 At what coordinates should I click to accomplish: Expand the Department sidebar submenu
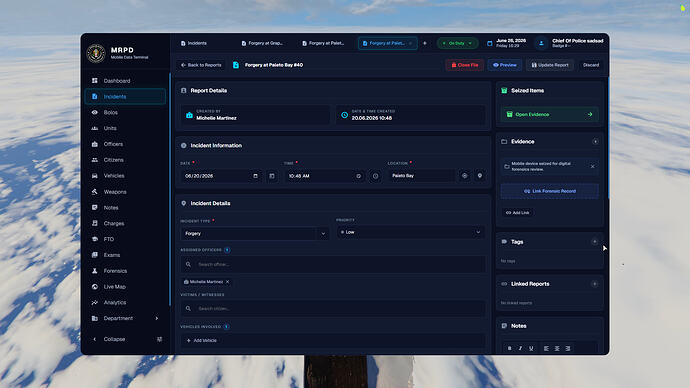tap(125, 318)
